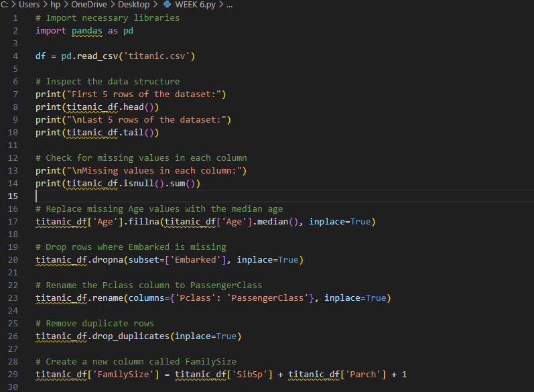This screenshot has height=392, width=534.
Task: Click line number 29 in gutter
Action: [x=13, y=375]
